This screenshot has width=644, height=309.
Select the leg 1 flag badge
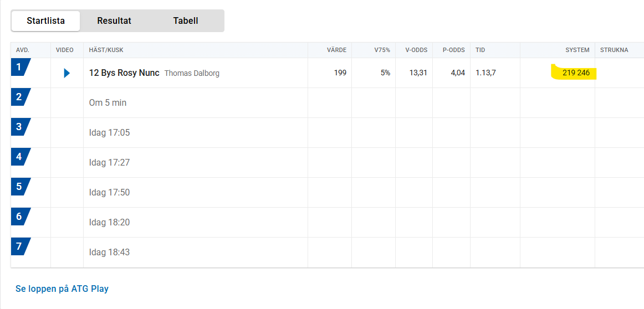click(21, 68)
